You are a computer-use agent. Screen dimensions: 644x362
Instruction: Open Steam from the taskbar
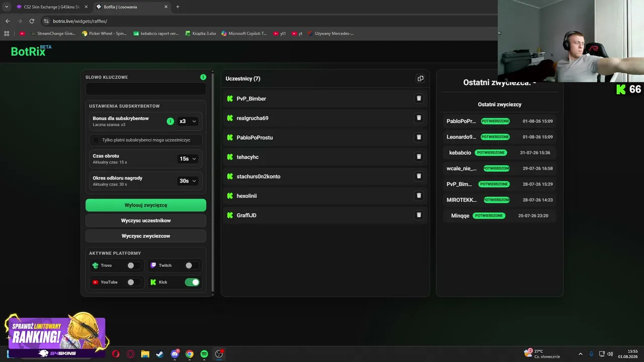(159, 354)
